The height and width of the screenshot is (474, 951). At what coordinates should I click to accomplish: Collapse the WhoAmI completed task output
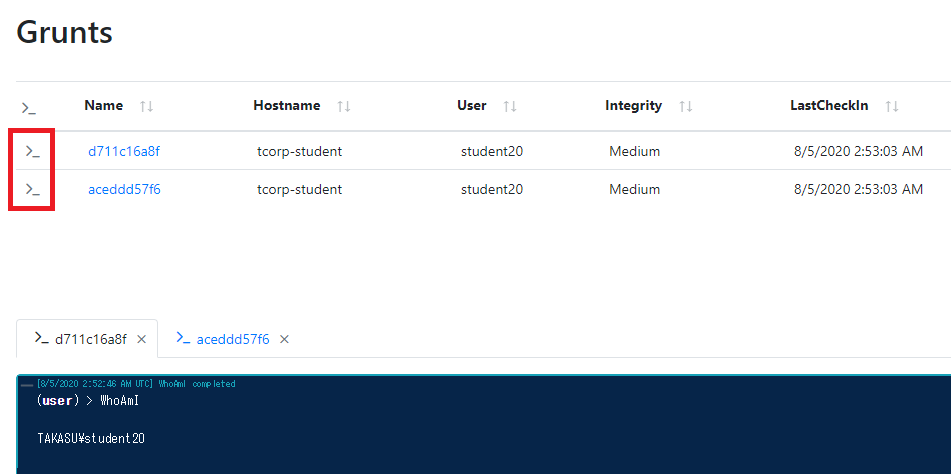pyautogui.click(x=27, y=384)
